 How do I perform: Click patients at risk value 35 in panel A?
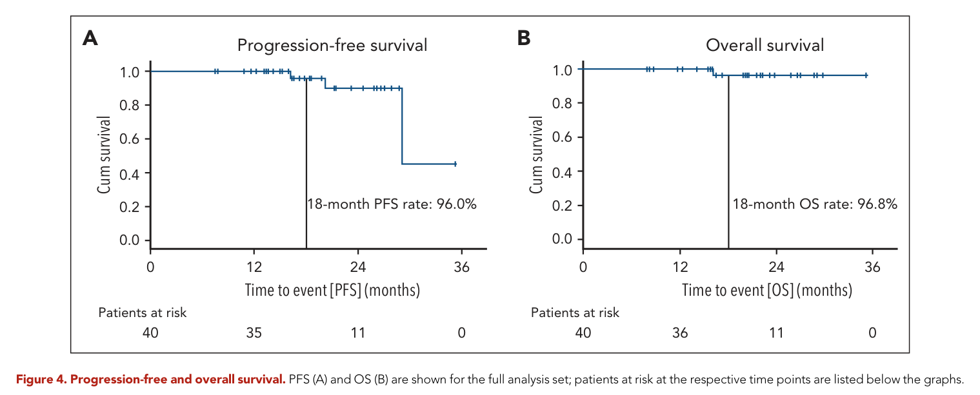click(254, 332)
